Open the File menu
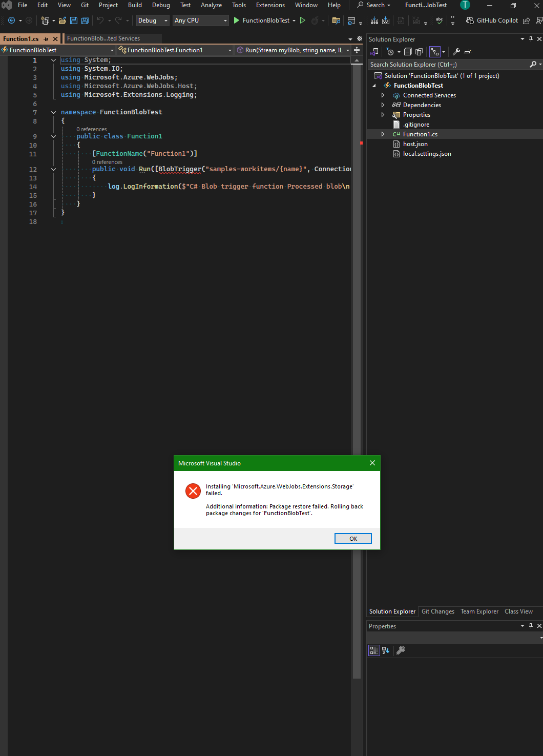Screen dimensions: 543x756 coord(23,5)
